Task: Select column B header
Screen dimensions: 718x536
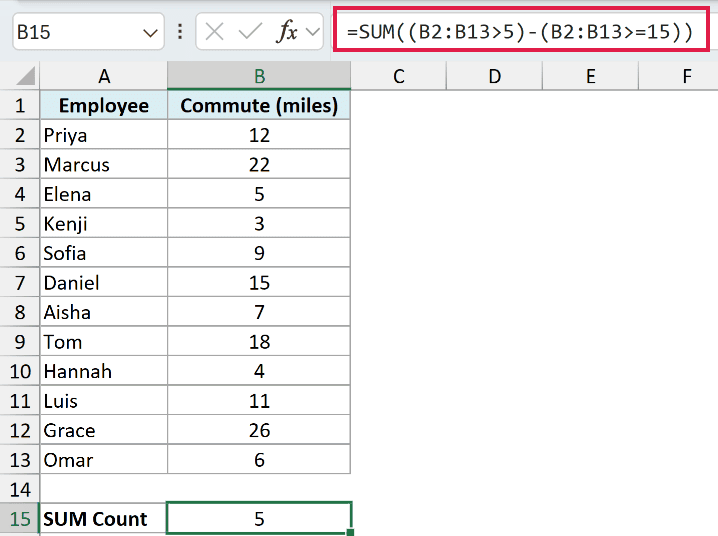Action: tap(259, 76)
